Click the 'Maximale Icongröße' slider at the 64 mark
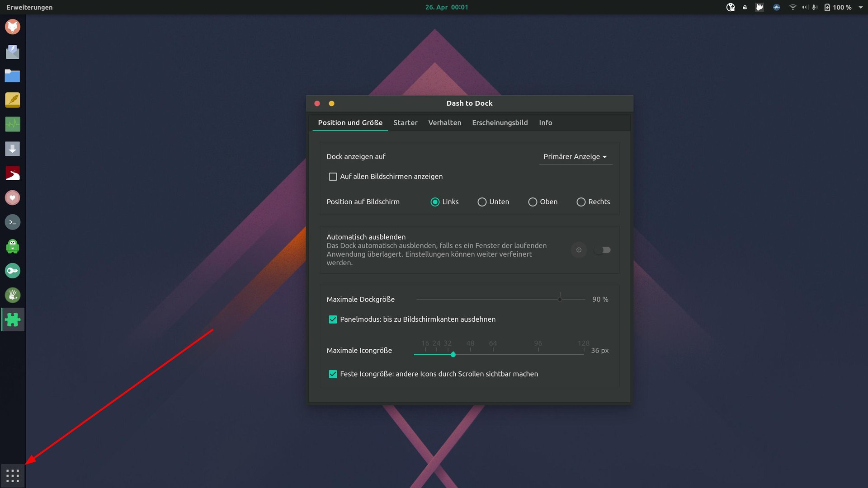Viewport: 868px width, 488px height. click(x=493, y=355)
